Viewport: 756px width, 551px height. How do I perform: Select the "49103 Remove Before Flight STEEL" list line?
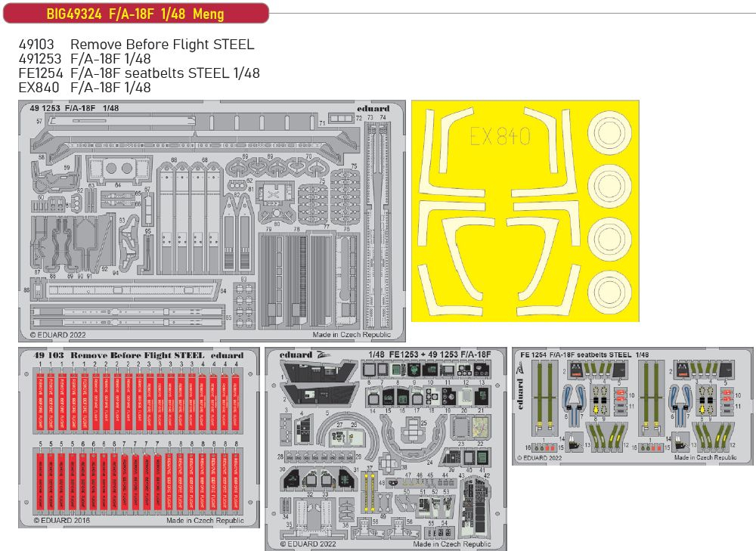[136, 45]
